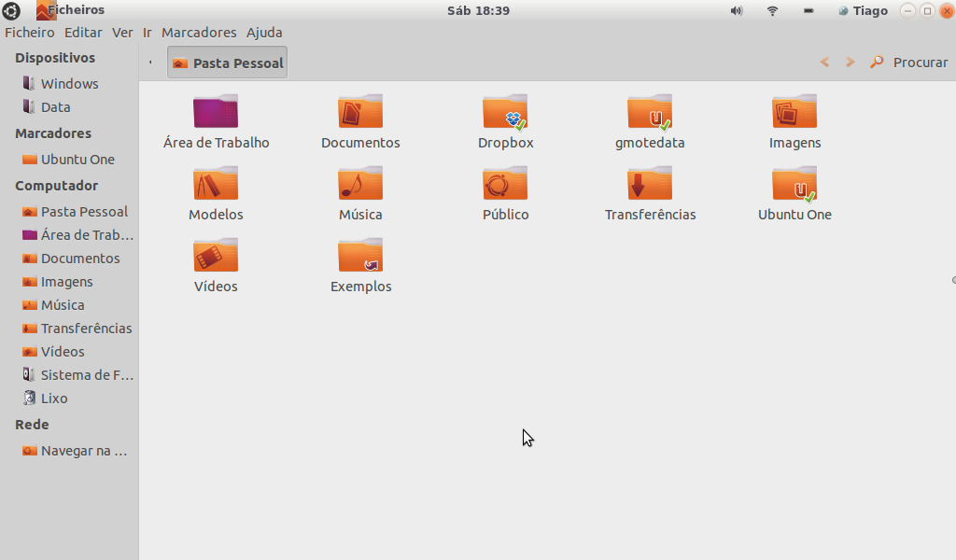Open the Documentos folder in main view
Image resolution: width=956 pixels, height=560 pixels.
click(x=360, y=111)
